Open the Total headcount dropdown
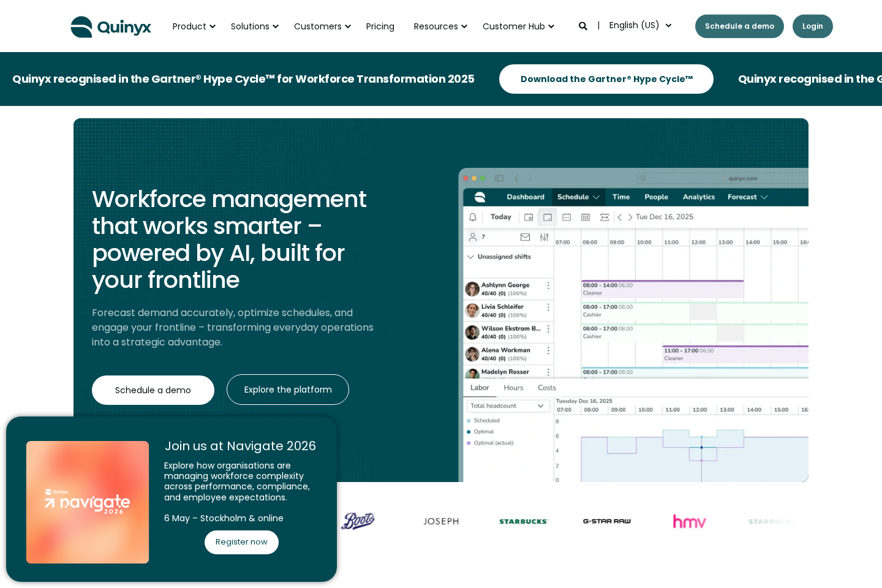This screenshot has width=882, height=588. tap(507, 405)
